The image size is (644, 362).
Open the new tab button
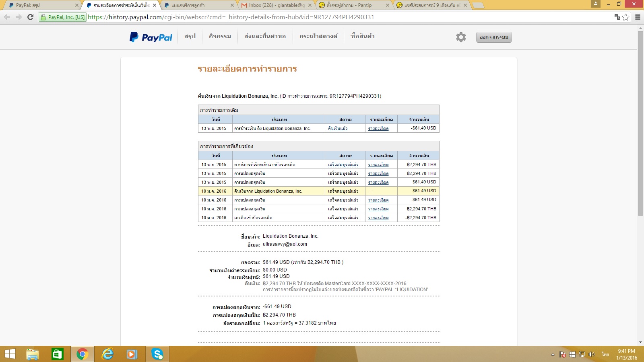[478, 5]
